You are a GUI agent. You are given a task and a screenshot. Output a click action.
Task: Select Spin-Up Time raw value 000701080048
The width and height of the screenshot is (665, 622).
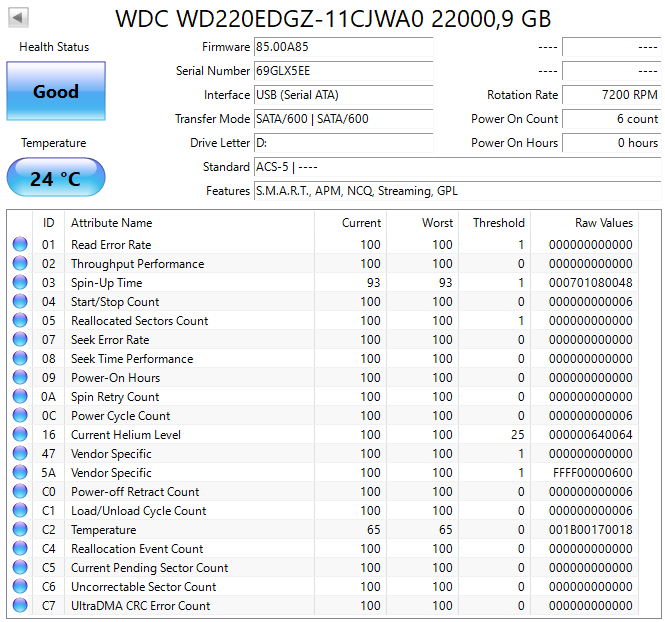[x=590, y=283]
